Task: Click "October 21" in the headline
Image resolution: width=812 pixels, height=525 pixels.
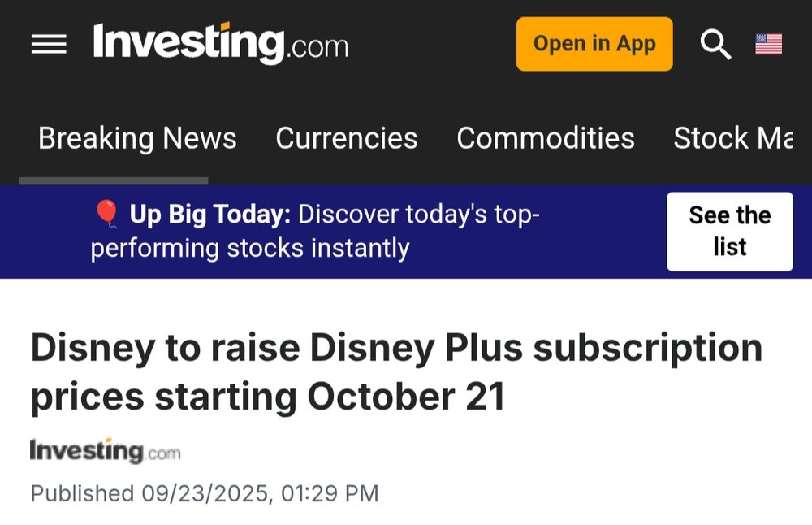Action: tap(407, 397)
